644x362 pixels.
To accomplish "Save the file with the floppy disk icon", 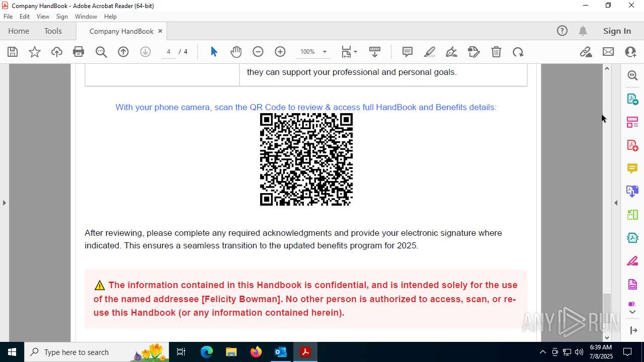I will click(13, 52).
